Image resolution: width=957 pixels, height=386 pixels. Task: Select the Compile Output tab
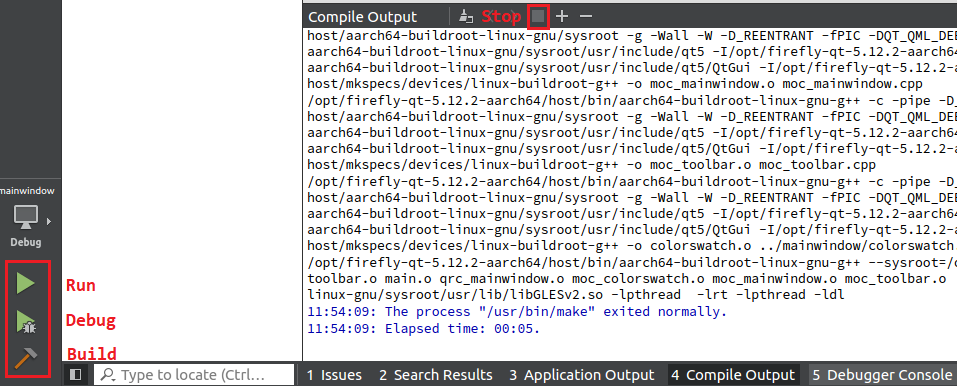pyautogui.click(x=733, y=375)
